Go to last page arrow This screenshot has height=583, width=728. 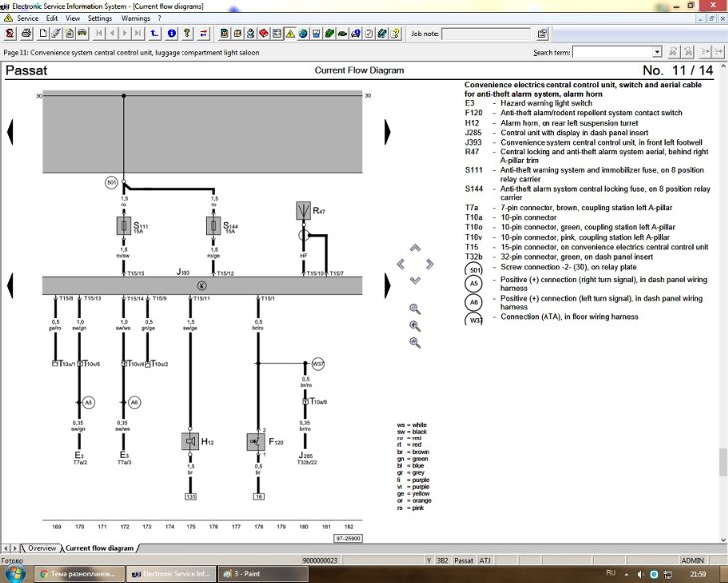click(x=138, y=33)
